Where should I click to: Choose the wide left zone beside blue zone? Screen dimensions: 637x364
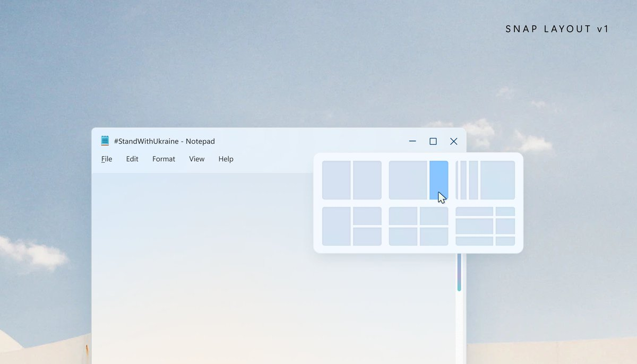(408, 180)
